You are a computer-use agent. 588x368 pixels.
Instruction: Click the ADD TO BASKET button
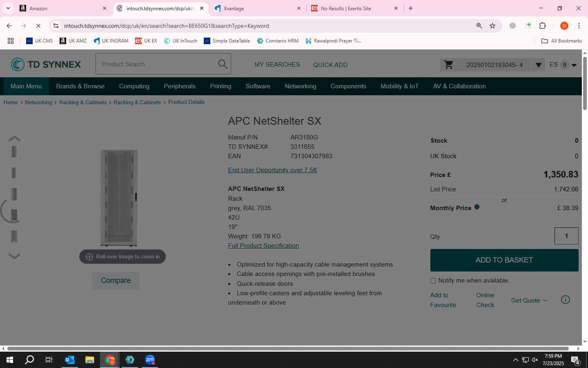click(x=504, y=260)
